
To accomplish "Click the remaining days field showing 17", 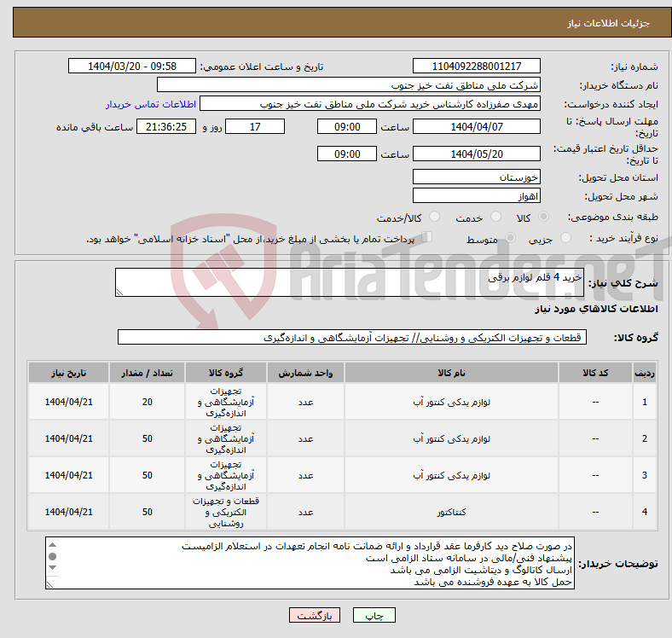I will click(255, 127).
